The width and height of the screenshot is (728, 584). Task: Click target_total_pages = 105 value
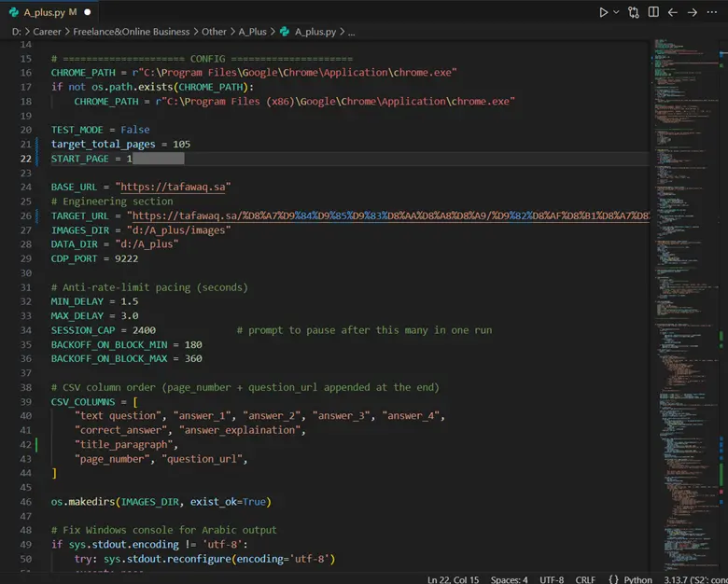[x=182, y=145]
